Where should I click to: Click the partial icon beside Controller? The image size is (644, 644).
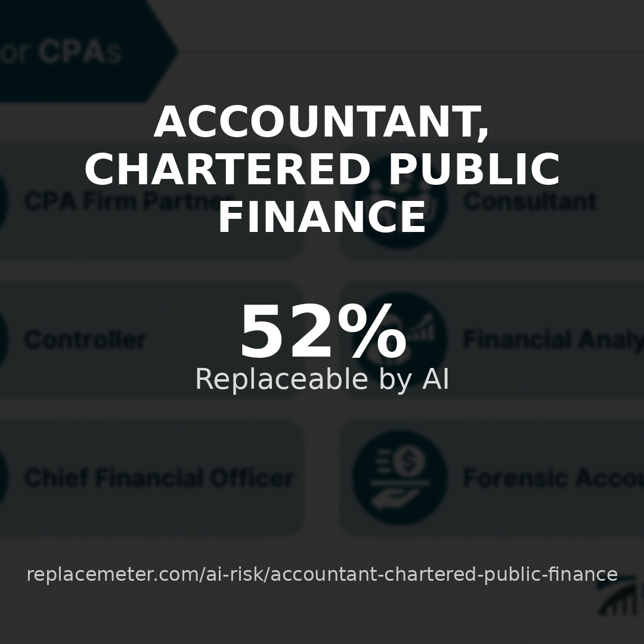coord(4,339)
